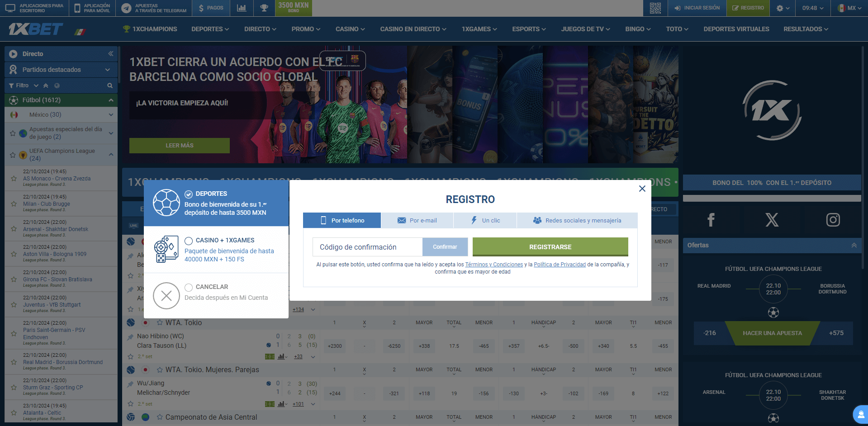The image size is (868, 426).
Task: Click sidebar search magnifier icon
Action: coord(110,85)
